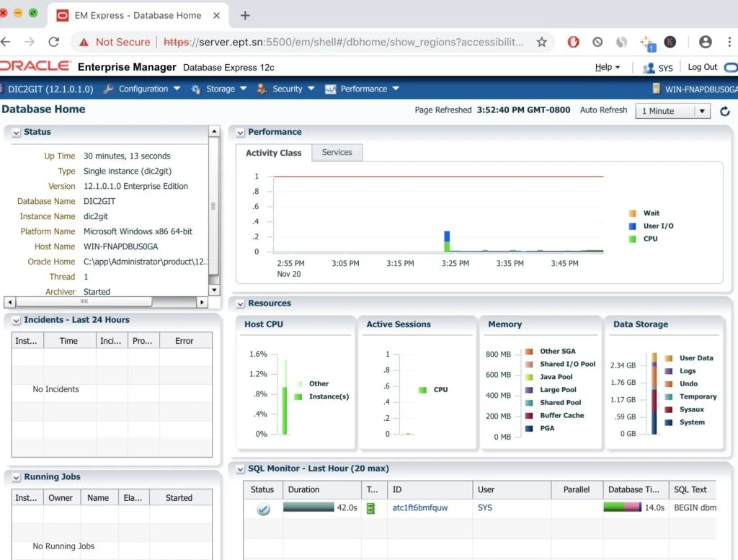This screenshot has height=560, width=738.
Task: Click the browser address bar URL
Action: pyautogui.click(x=343, y=42)
